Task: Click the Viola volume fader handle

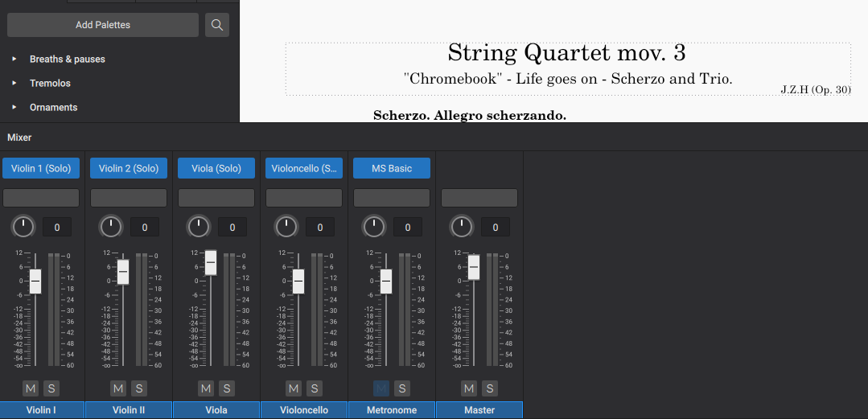Action: coord(211,262)
